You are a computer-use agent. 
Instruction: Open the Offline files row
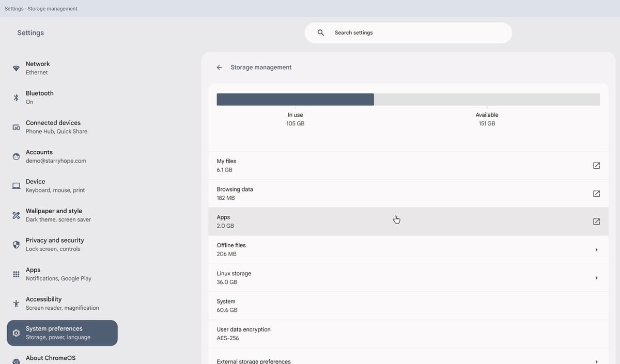click(x=408, y=250)
